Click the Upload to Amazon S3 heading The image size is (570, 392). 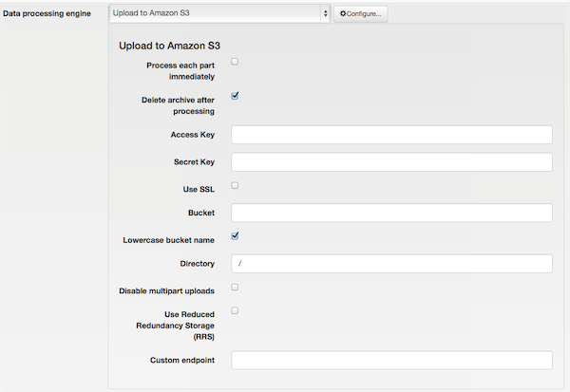(x=169, y=46)
